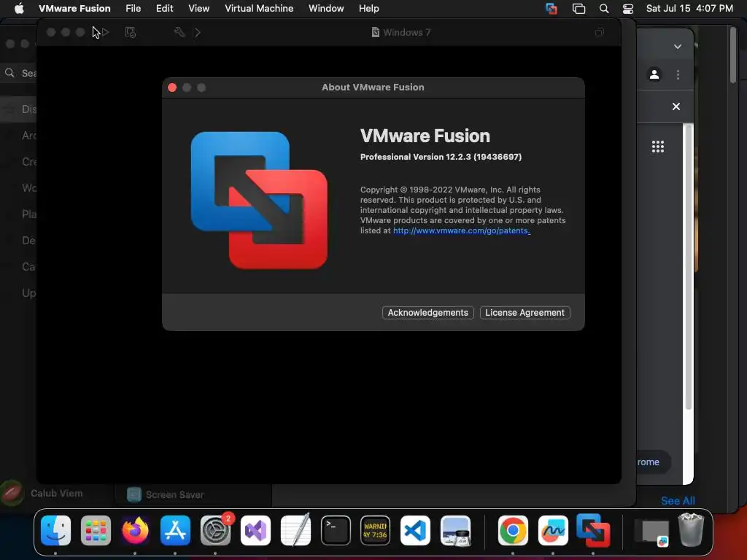Open the Edit menu
747x560 pixels.
(164, 8)
